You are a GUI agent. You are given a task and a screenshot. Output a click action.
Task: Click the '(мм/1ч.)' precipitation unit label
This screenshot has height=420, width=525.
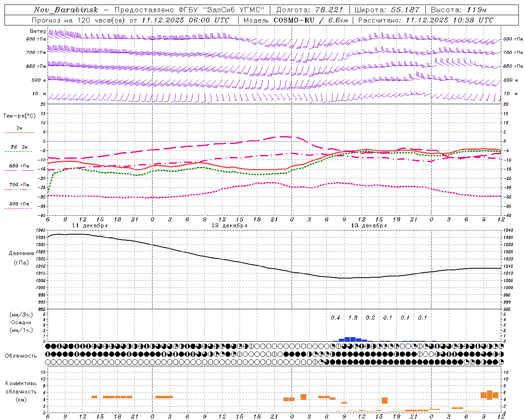click(x=21, y=330)
